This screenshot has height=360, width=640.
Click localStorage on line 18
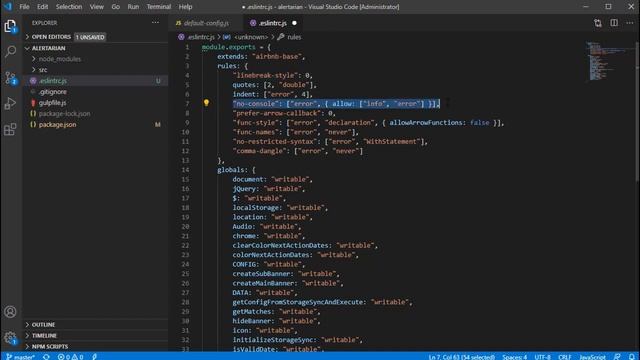click(x=256, y=208)
